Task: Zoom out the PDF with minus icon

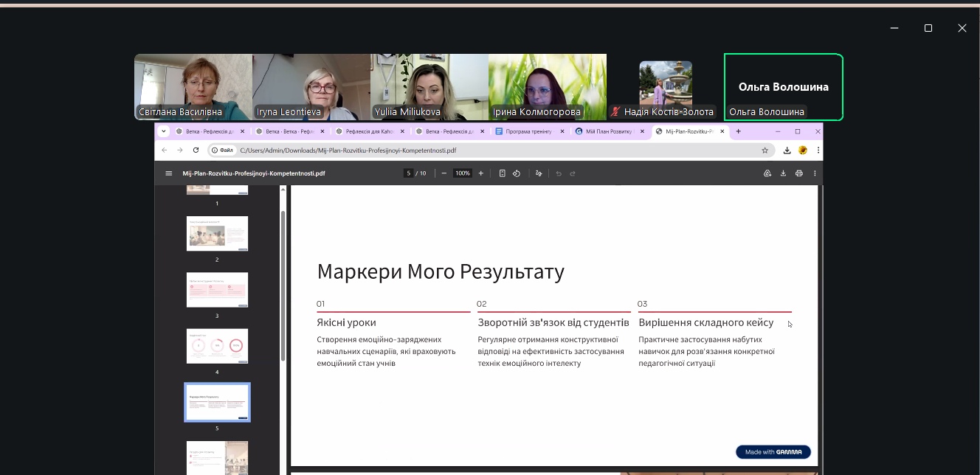Action: [444, 173]
